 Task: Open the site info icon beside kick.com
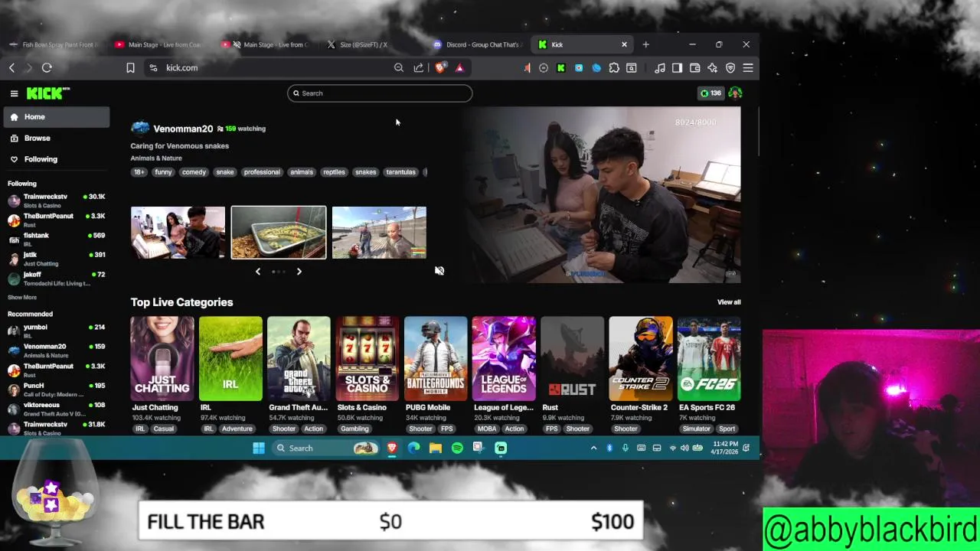coord(153,68)
